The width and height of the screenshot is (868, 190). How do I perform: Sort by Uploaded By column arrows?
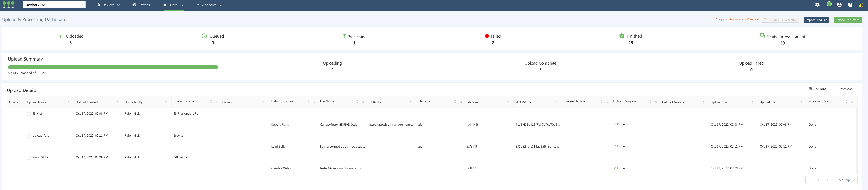(x=166, y=102)
